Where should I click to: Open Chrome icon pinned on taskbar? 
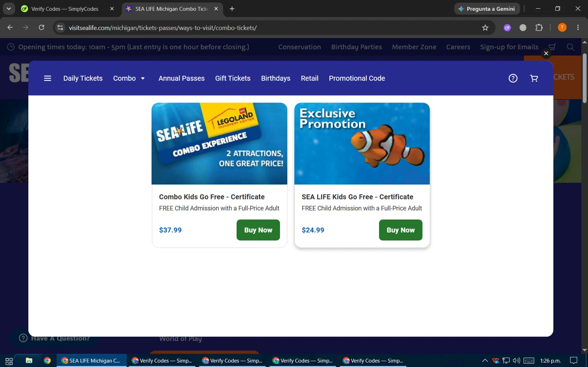tap(47, 361)
